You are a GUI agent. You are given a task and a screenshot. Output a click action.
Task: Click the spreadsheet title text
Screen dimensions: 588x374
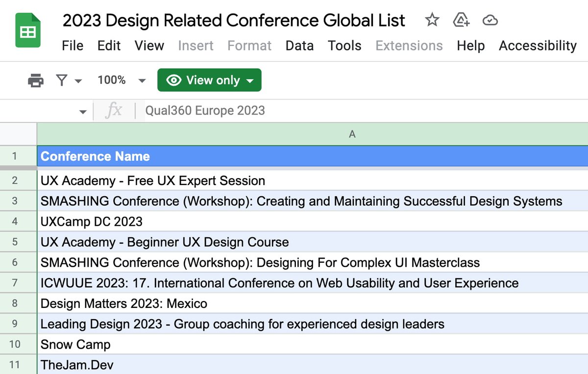pos(234,20)
